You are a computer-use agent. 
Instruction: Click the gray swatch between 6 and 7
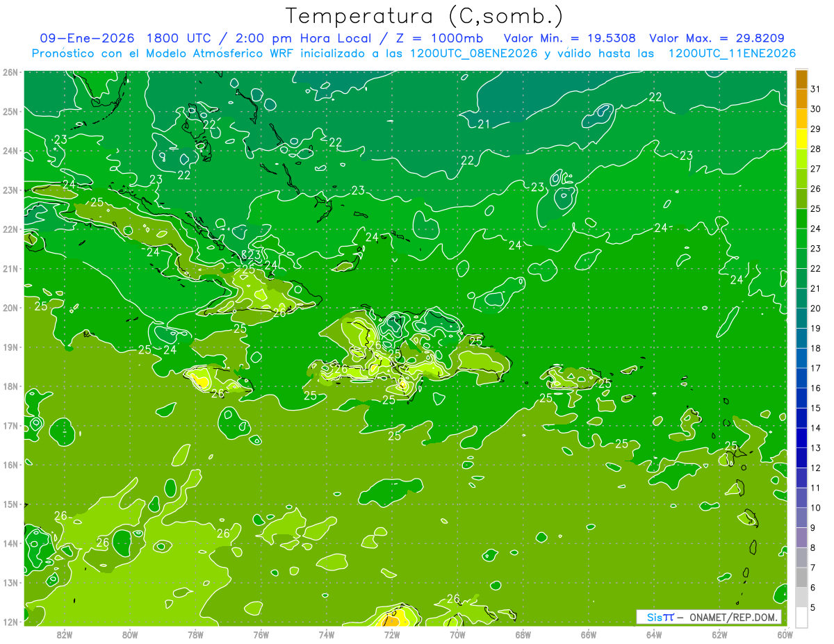pos(801,577)
